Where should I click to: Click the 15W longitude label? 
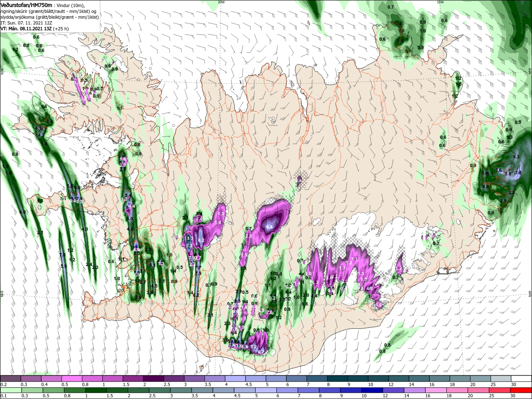tap(440, 2)
